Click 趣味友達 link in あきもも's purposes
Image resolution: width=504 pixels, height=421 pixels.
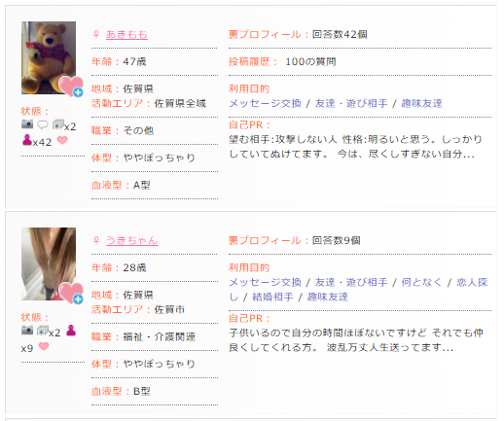point(421,103)
